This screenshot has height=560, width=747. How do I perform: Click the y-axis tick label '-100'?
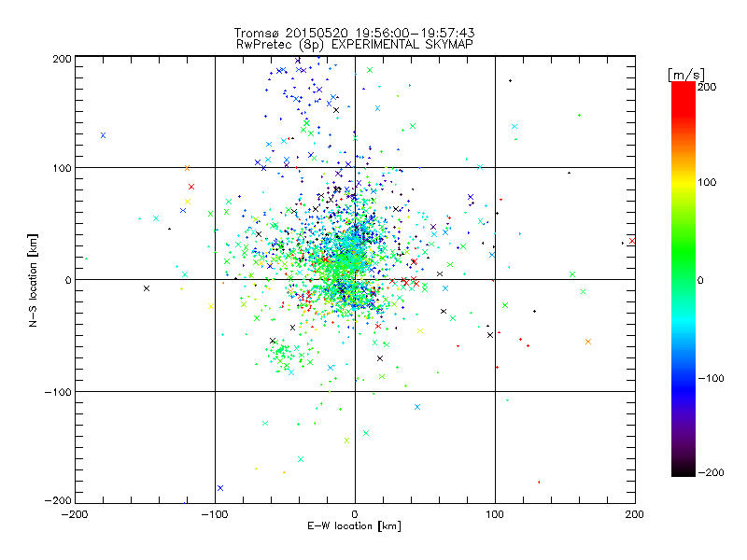(x=58, y=392)
